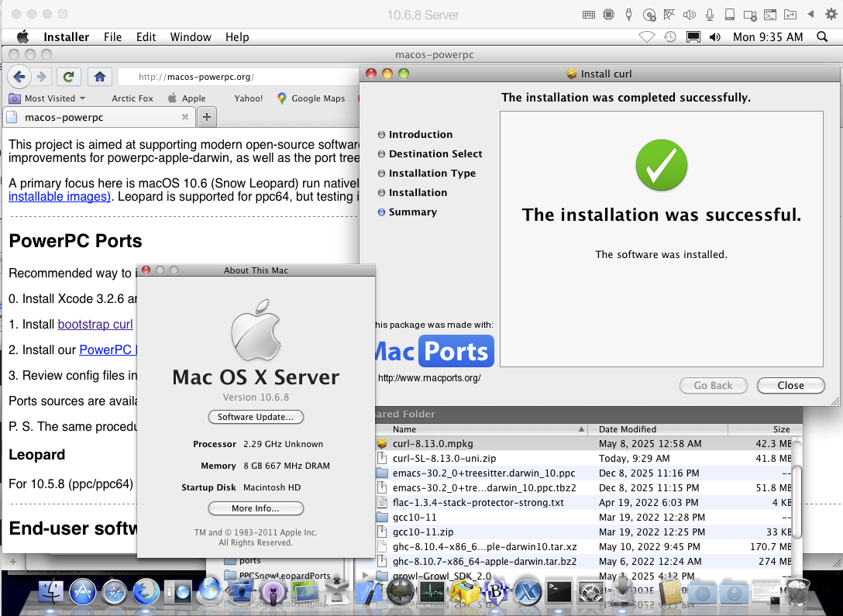Click the menu bar clock Mon 9:35 AM
Viewport: 843px width, 616px height.
767,36
